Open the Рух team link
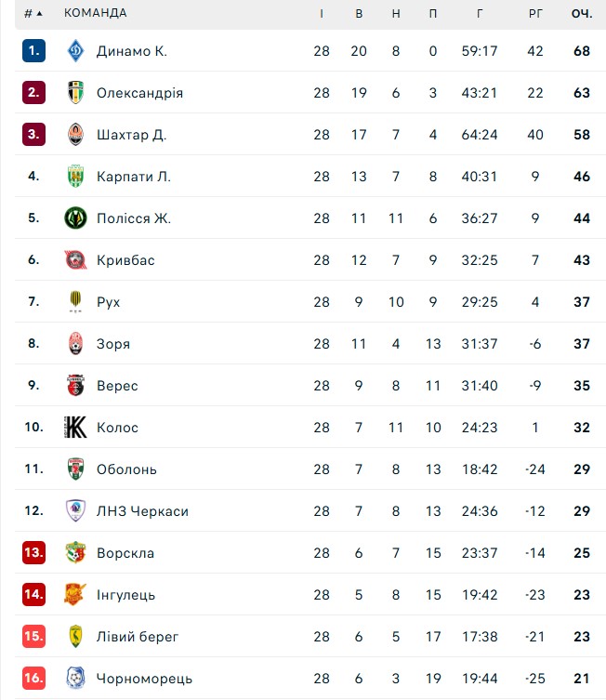The height and width of the screenshot is (700, 606). 108,302
